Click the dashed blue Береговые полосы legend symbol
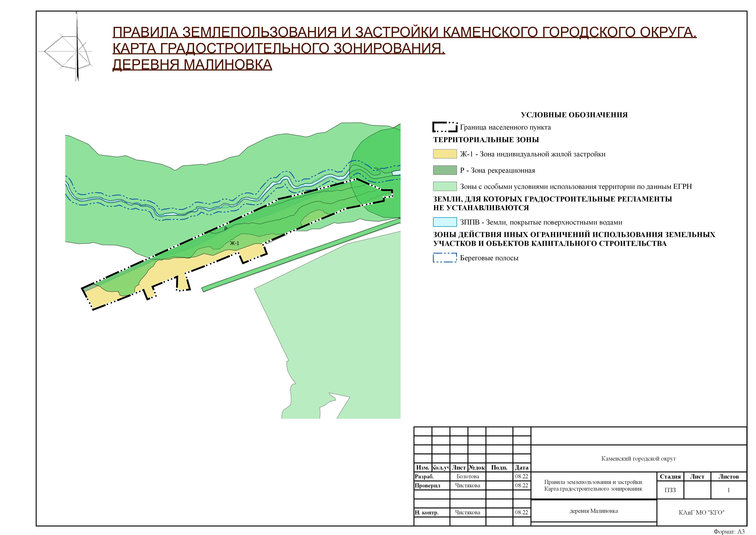756x535 pixels. (445, 258)
